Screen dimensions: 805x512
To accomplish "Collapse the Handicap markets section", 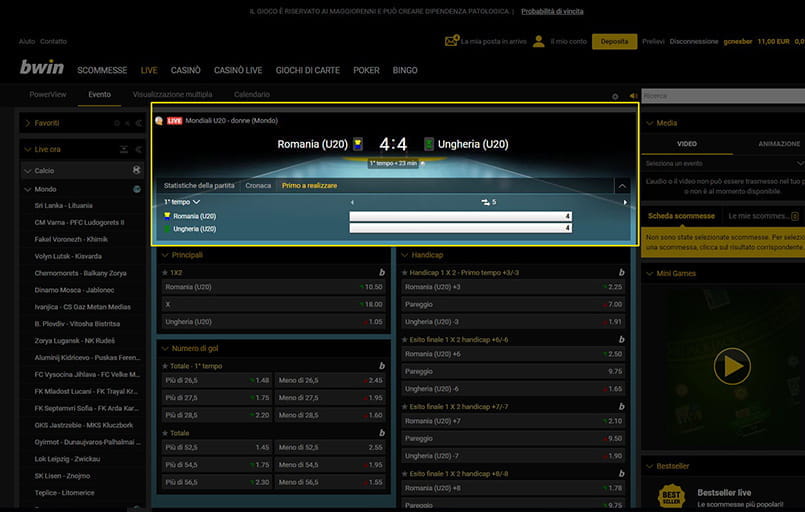I will pyautogui.click(x=405, y=255).
